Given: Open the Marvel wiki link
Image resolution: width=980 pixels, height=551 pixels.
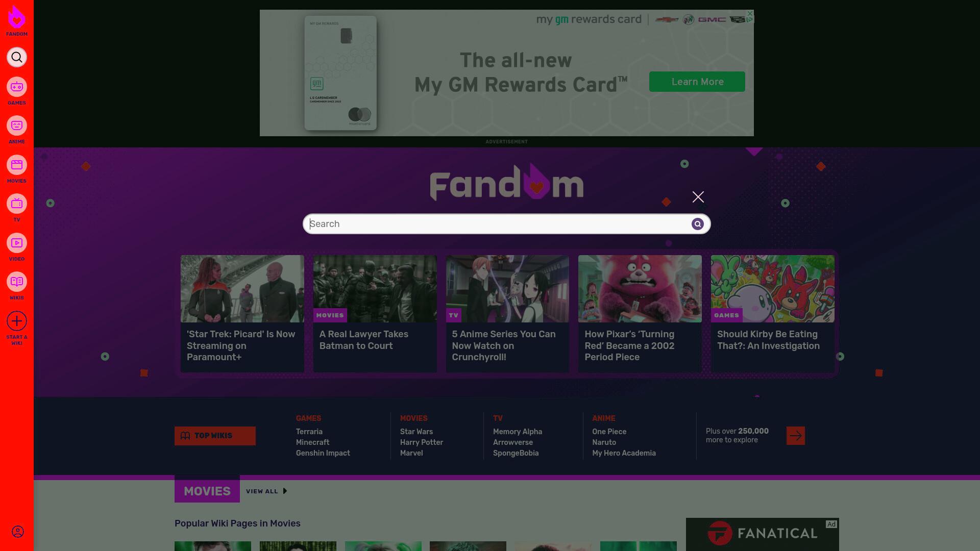Looking at the screenshot, I should coord(411,453).
